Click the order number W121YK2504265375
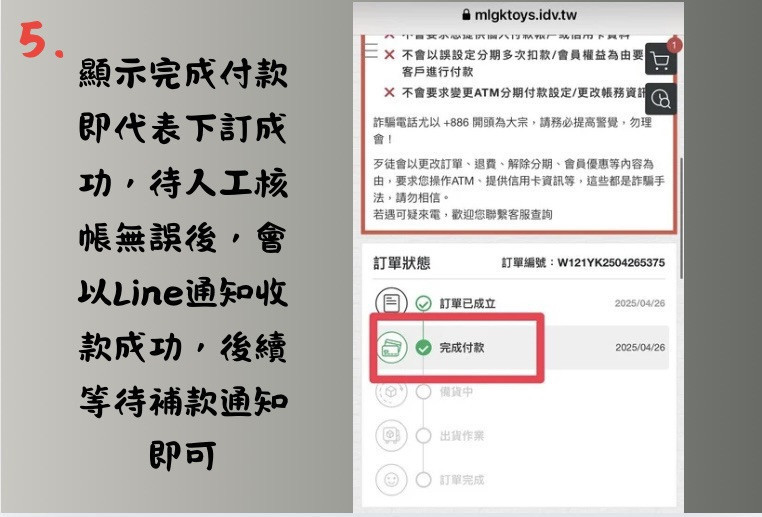 (x=611, y=263)
